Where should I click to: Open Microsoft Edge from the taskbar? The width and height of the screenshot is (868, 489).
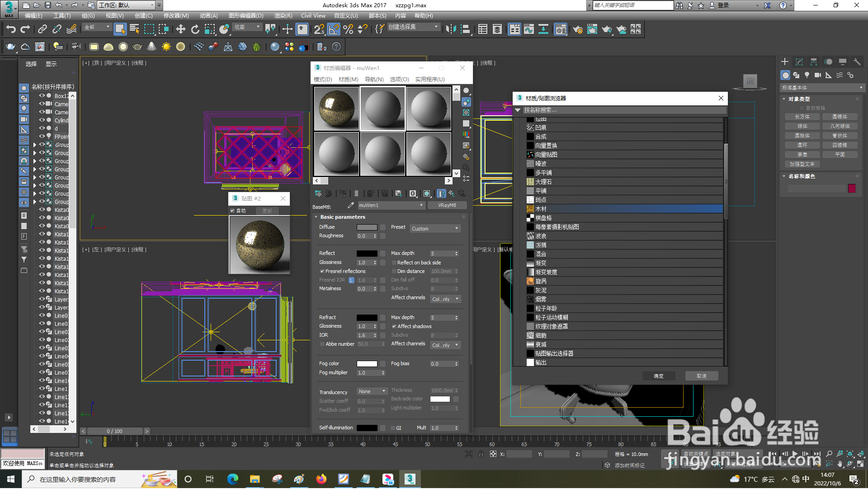coord(233,479)
